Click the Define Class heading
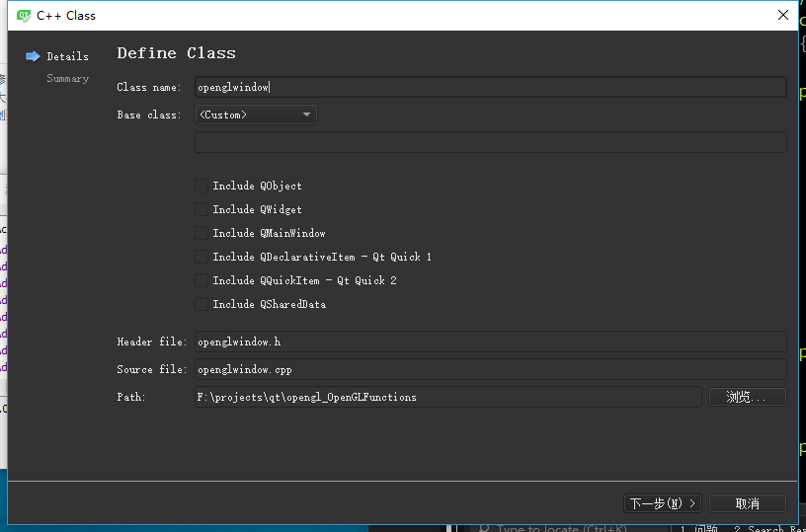 (x=176, y=53)
